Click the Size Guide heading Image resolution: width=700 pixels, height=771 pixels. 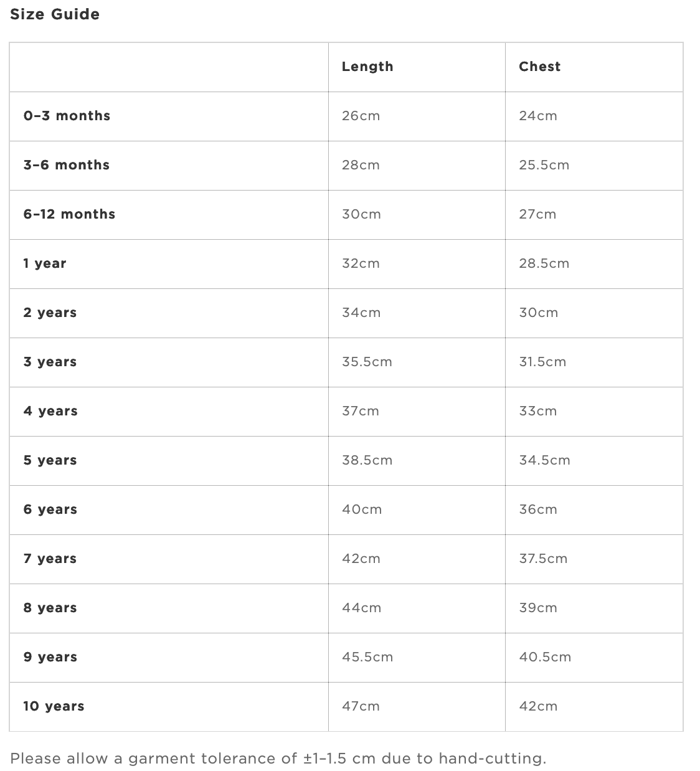click(55, 14)
